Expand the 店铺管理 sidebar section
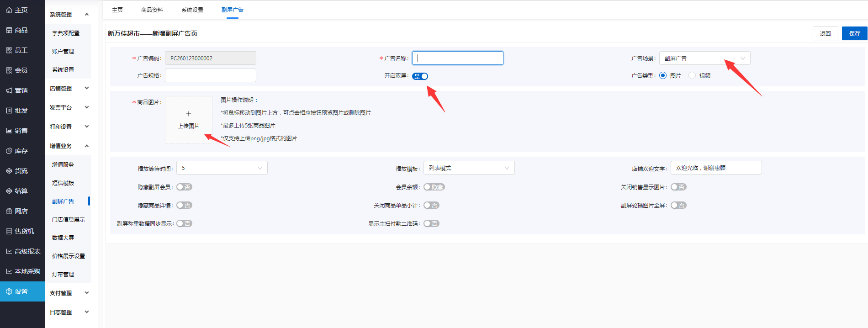868x328 pixels. [x=69, y=88]
